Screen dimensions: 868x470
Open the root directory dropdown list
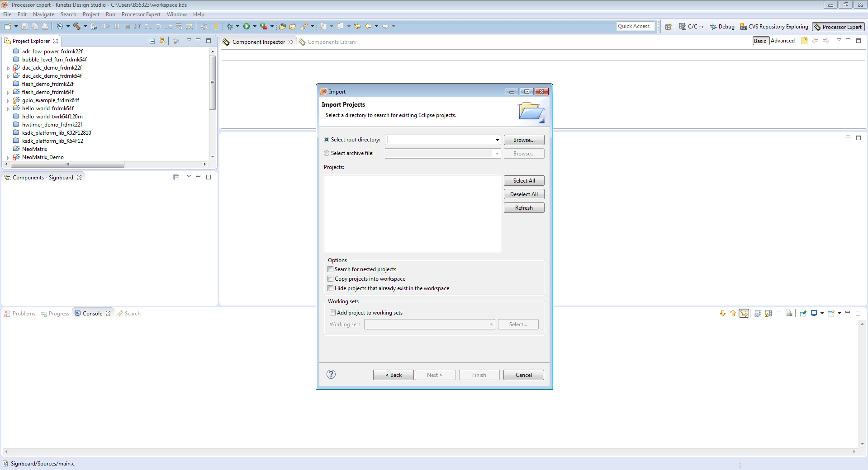(x=497, y=140)
